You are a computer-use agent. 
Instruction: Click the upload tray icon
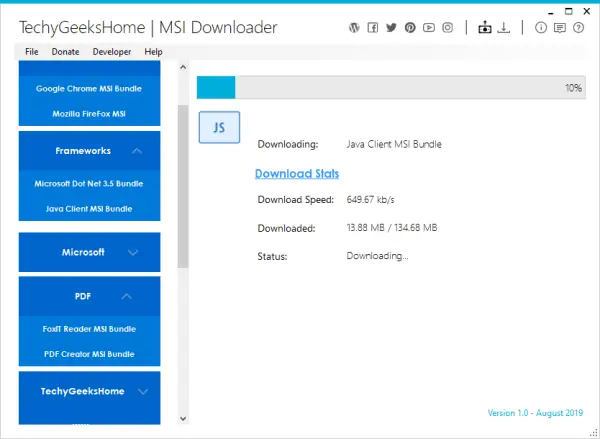[x=485, y=28]
